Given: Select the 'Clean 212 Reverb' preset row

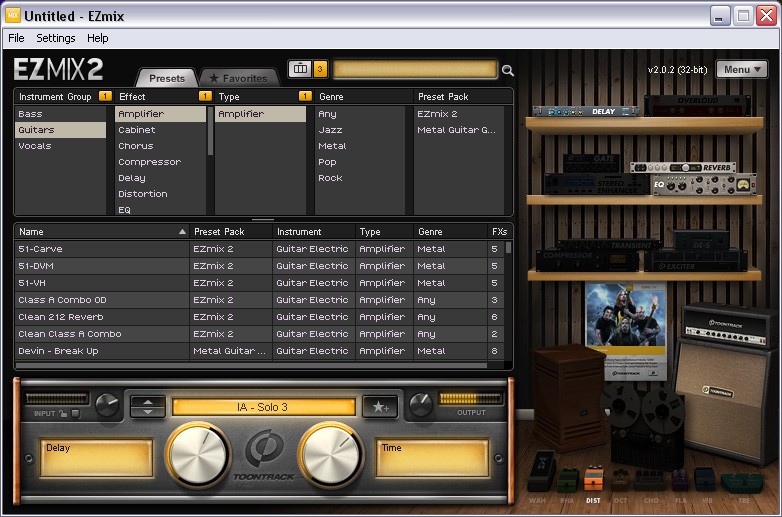Looking at the screenshot, I should click(259, 317).
